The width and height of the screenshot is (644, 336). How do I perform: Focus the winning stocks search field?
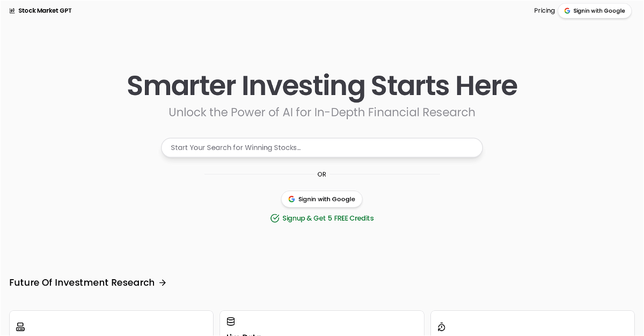pos(322,148)
